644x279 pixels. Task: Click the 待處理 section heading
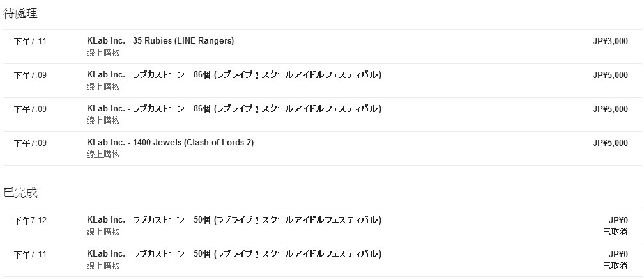coord(20,13)
